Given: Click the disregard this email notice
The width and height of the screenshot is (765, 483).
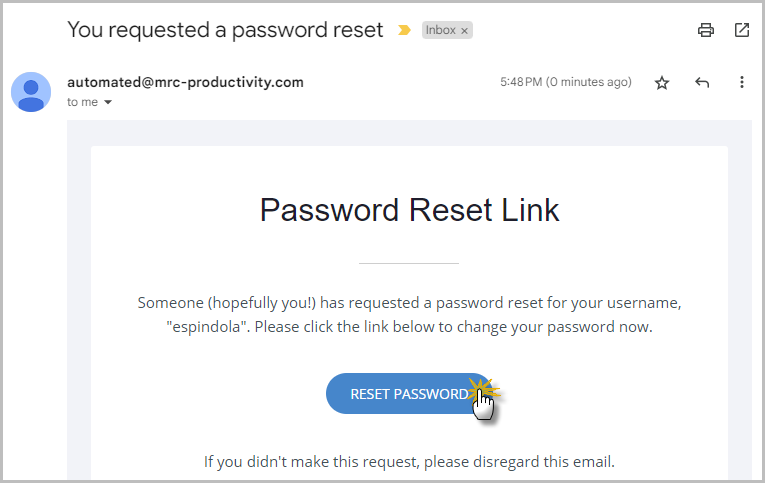Looking at the screenshot, I should click(409, 462).
